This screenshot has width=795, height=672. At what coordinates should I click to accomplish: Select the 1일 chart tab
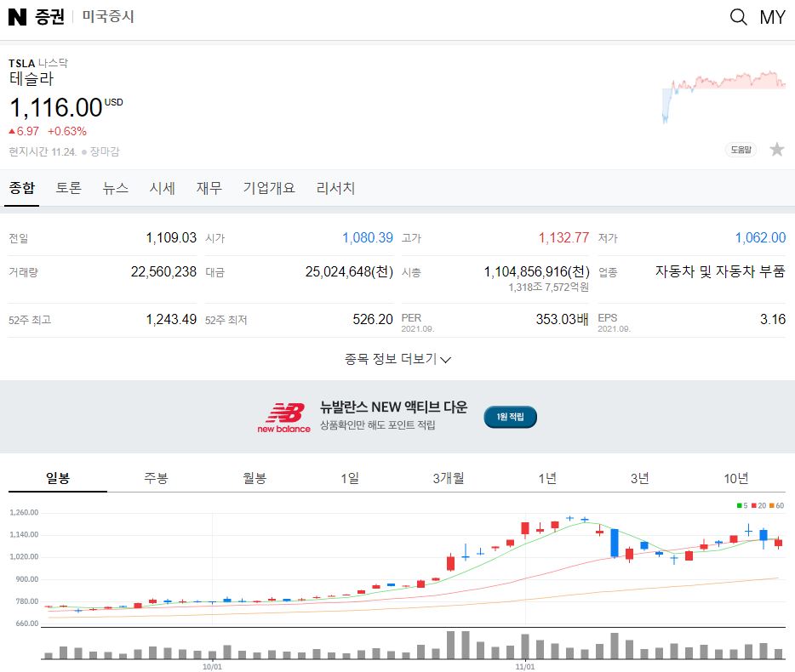point(350,478)
